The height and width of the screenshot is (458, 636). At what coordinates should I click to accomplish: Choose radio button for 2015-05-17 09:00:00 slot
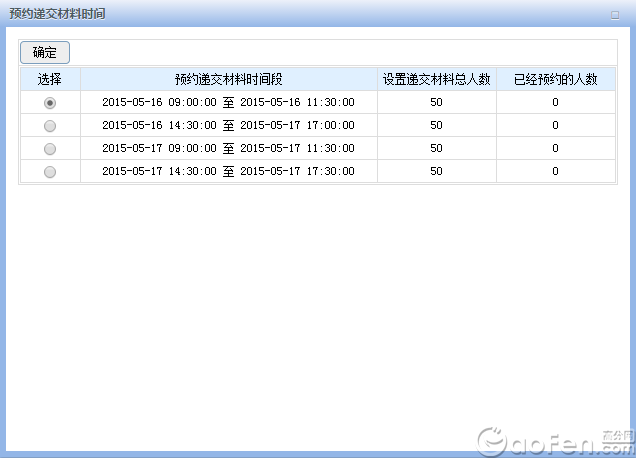50,149
